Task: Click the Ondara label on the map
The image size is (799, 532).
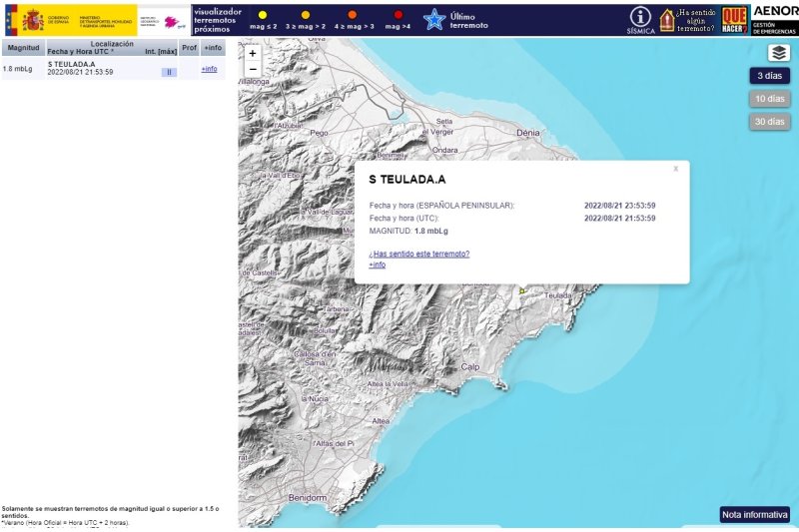Action: [x=444, y=150]
